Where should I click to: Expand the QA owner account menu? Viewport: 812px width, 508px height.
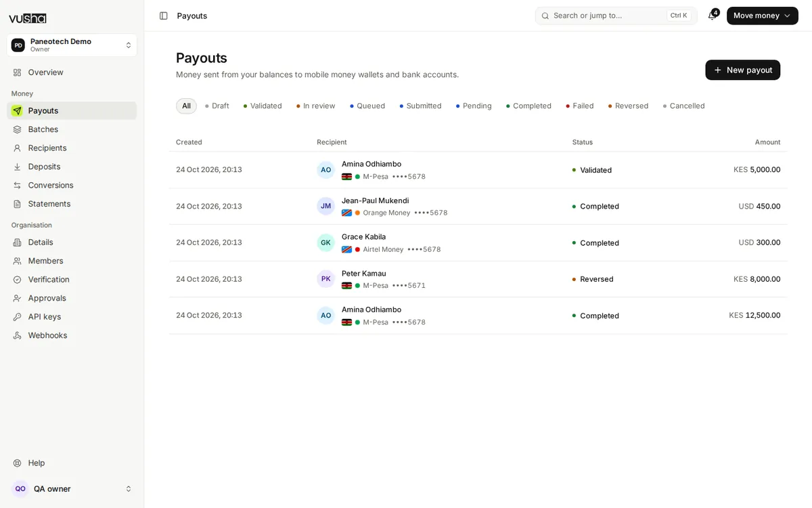[72, 489]
